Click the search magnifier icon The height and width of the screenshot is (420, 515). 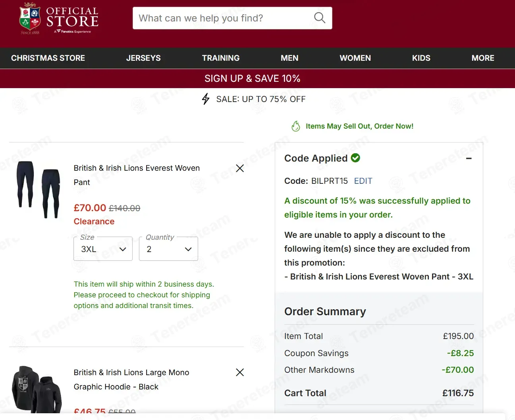point(320,18)
